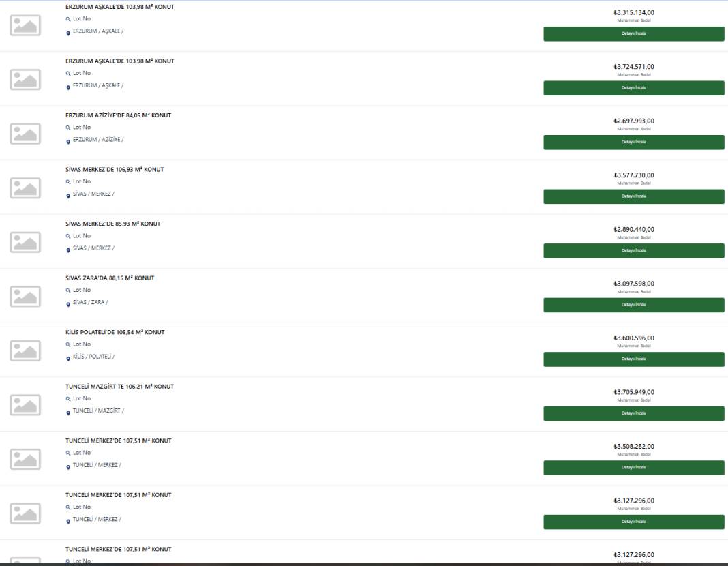728x566 pixels.
Task: Click Detaylı İncele for the ₺3.508.282,00 Tunceli listing
Action: coord(634,468)
